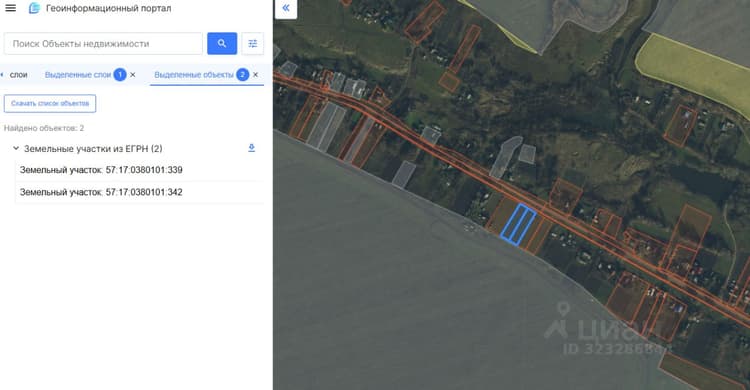Click the blue highlighted parcel on map
The width and height of the screenshot is (750, 390).
518,224
